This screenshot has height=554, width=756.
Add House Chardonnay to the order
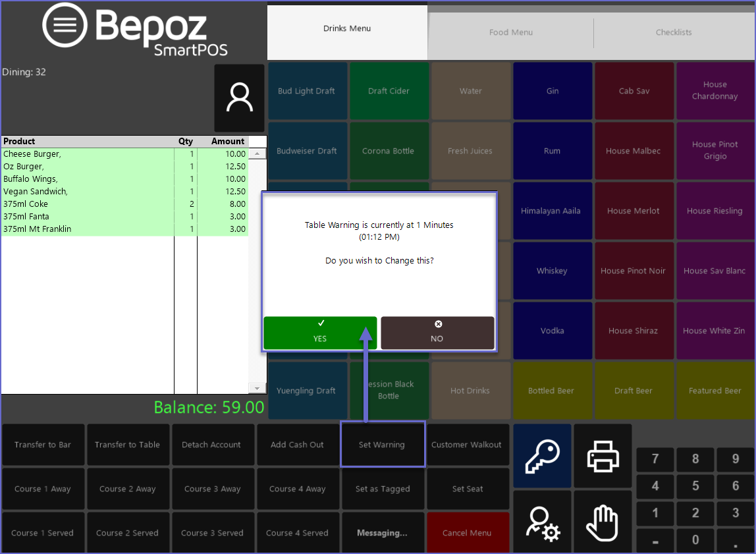click(x=715, y=91)
